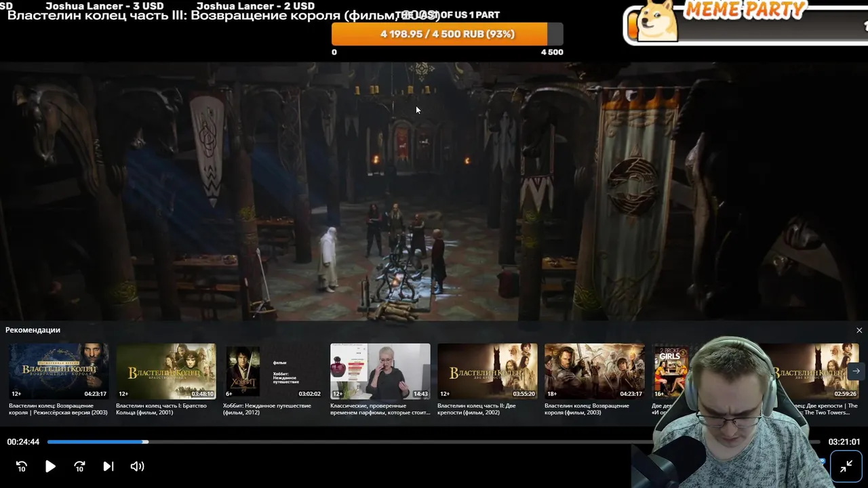This screenshot has height=488, width=868.
Task: Click the goal maximum label 4 500
Action: 552,52
